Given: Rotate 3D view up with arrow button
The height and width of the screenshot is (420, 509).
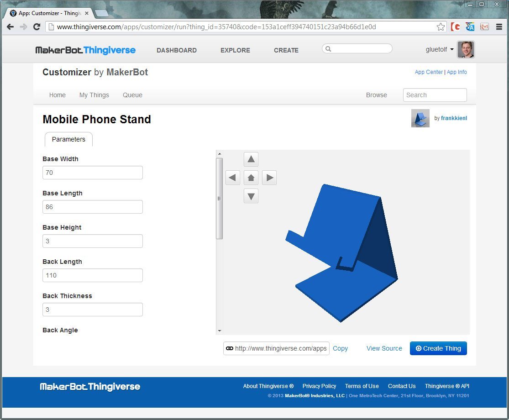Looking at the screenshot, I should tap(251, 159).
